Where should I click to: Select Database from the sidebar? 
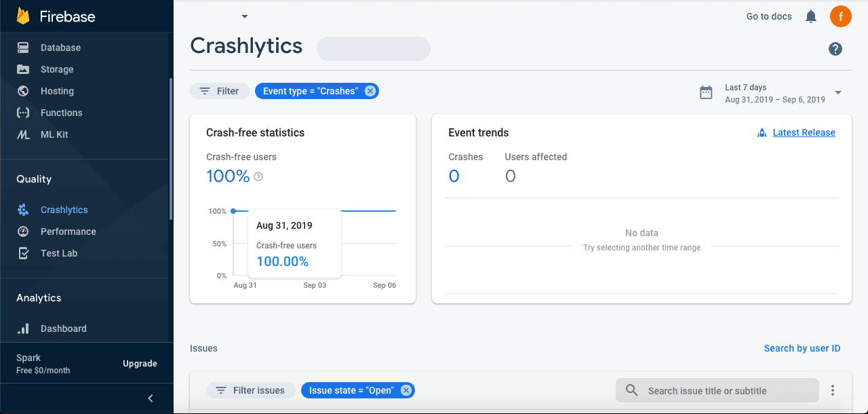(x=60, y=48)
